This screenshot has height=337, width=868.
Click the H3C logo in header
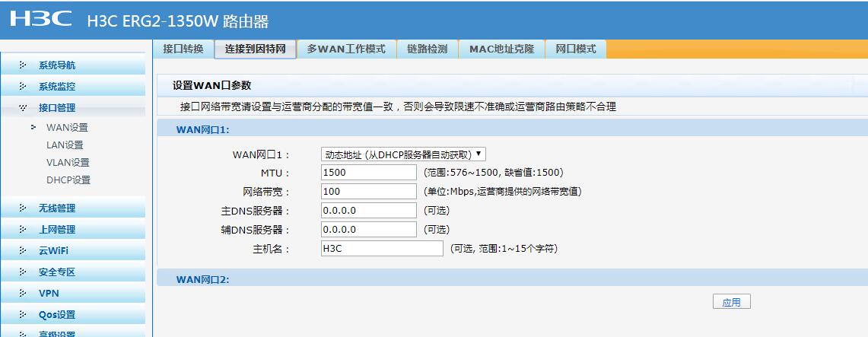coord(40,19)
